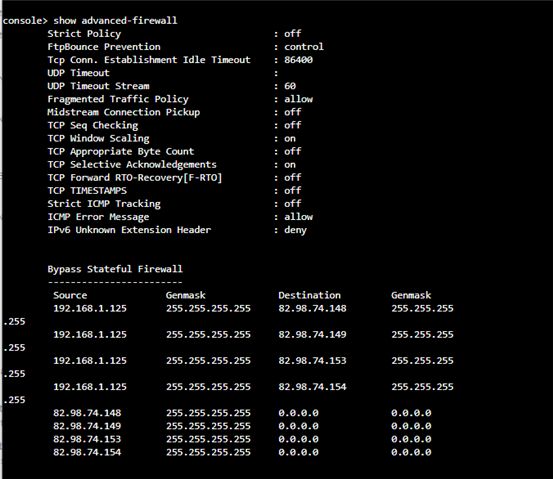Viewport: 553px width, 479px height.
Task: Select the 86400 idle timeout value
Action: click(298, 60)
